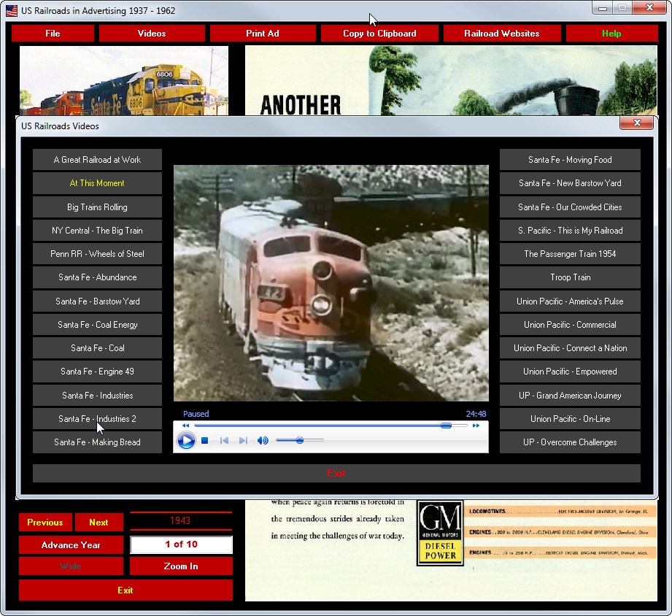The height and width of the screenshot is (616, 672).
Task: Click the red Exit bar in Videos dialog
Action: point(336,473)
